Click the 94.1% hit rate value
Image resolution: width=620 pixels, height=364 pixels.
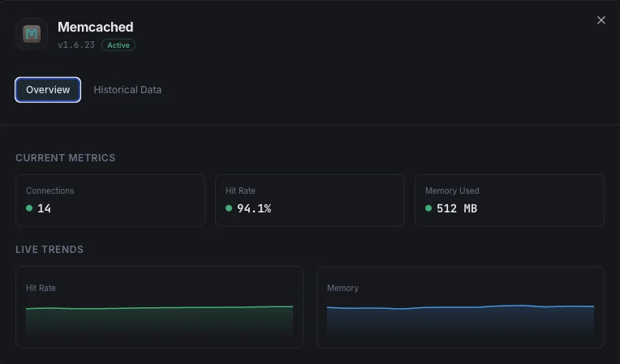point(254,208)
